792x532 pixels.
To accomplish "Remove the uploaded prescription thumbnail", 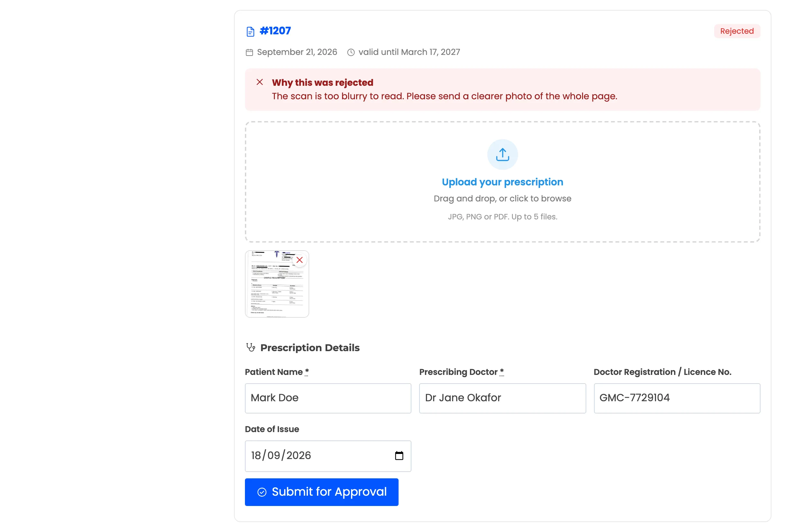I will [299, 260].
